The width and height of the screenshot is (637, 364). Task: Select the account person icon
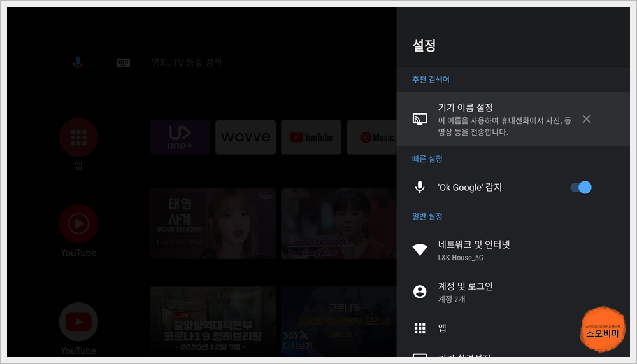point(420,291)
